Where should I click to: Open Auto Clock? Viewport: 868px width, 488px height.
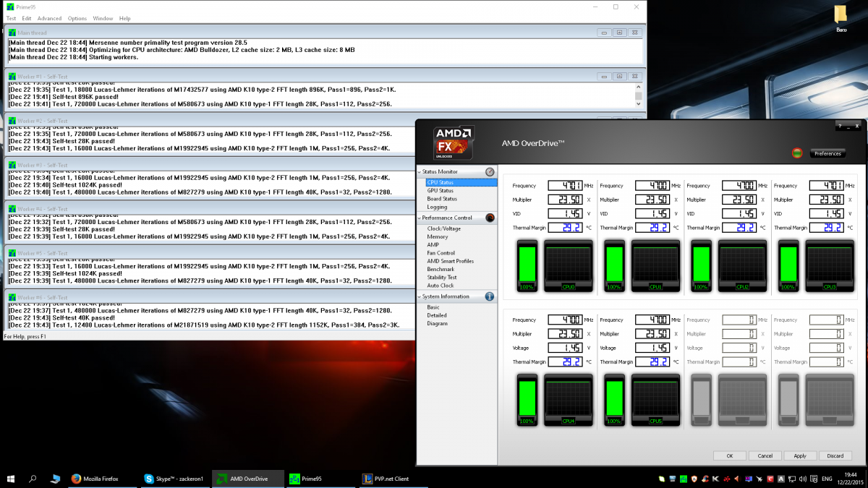[441, 286]
